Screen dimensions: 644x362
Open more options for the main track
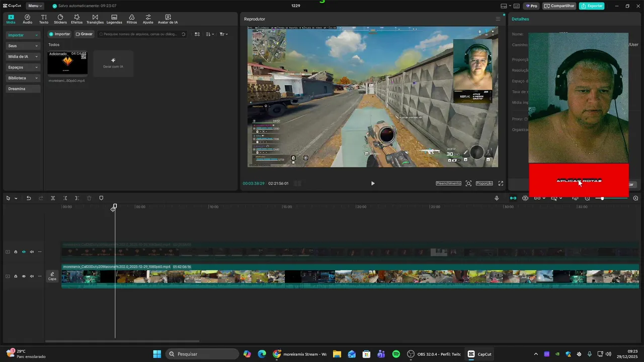(40, 276)
